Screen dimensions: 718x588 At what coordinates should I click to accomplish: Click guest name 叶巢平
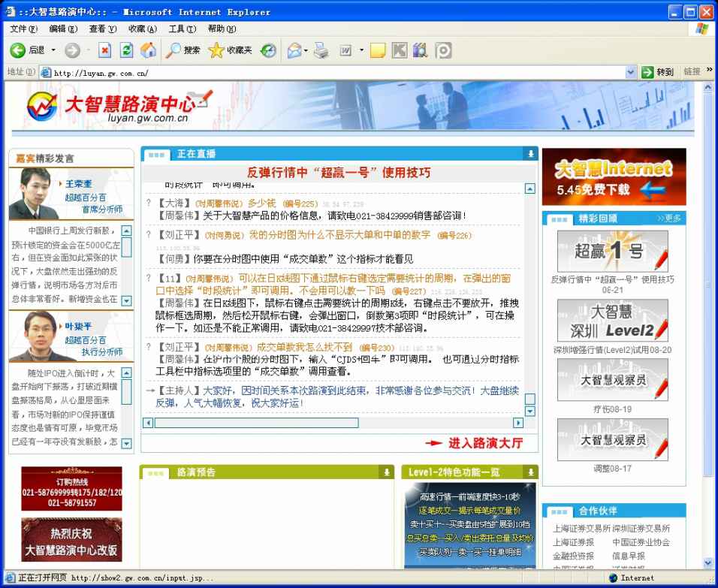click(78, 326)
